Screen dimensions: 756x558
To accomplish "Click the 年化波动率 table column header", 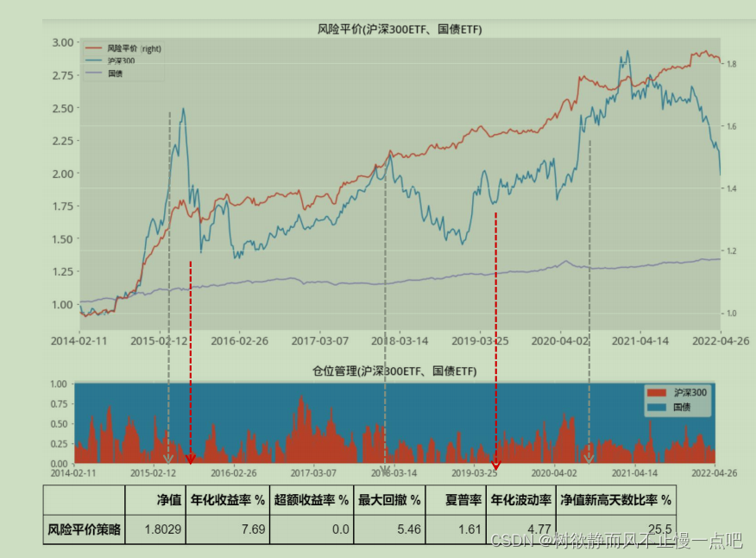I will [521, 500].
